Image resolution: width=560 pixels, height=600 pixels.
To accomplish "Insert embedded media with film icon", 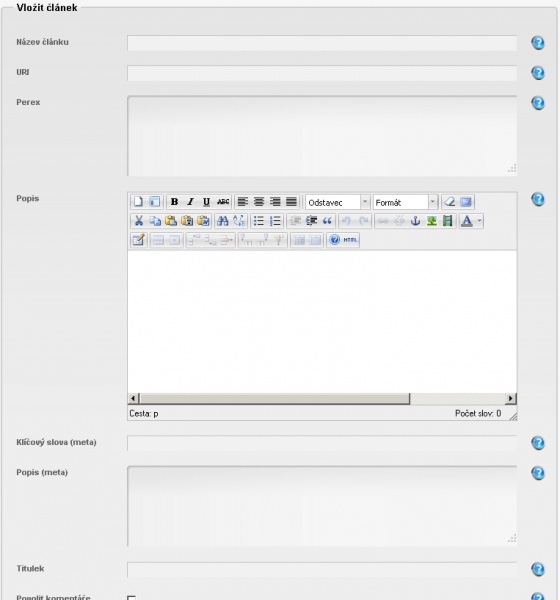I will 447,221.
